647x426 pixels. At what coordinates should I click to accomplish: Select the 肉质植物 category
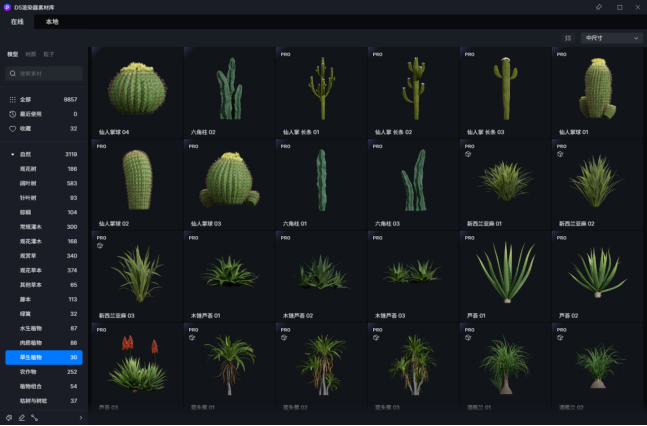44,343
